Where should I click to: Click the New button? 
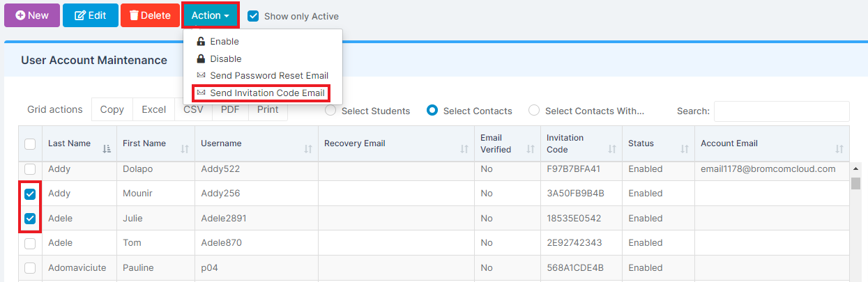pos(32,15)
